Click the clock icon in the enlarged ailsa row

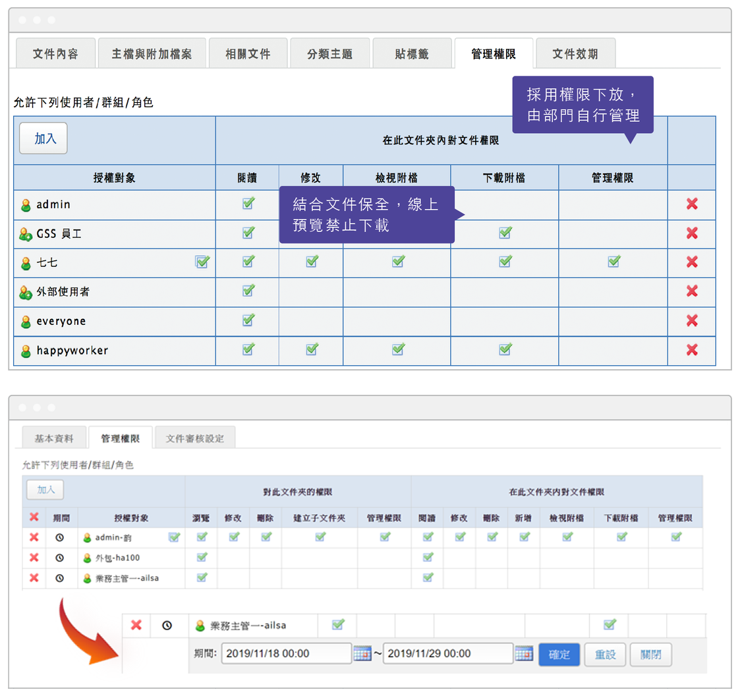click(167, 626)
